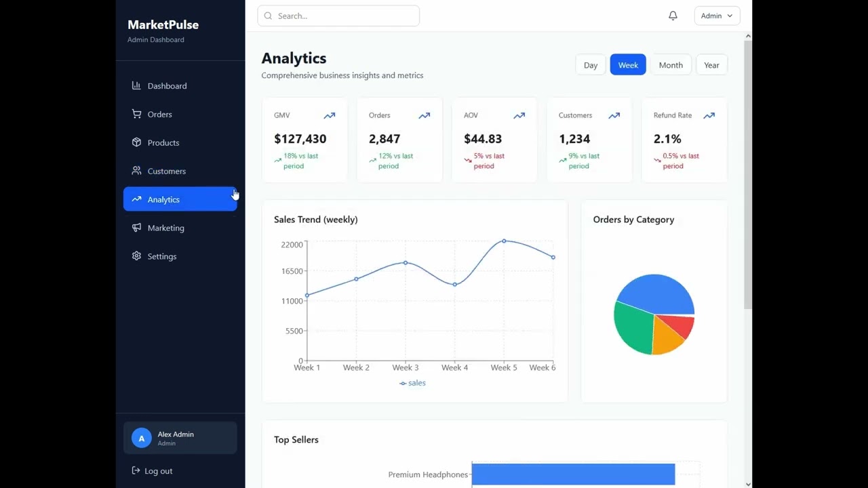Go to the Dashboard page
The width and height of the screenshot is (868, 488).
pyautogui.click(x=180, y=85)
